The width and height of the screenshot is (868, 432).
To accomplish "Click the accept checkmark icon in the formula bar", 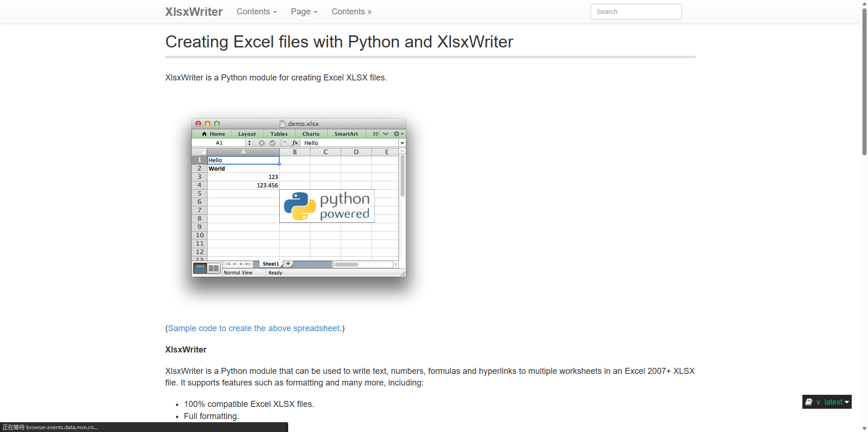I will pos(273,143).
